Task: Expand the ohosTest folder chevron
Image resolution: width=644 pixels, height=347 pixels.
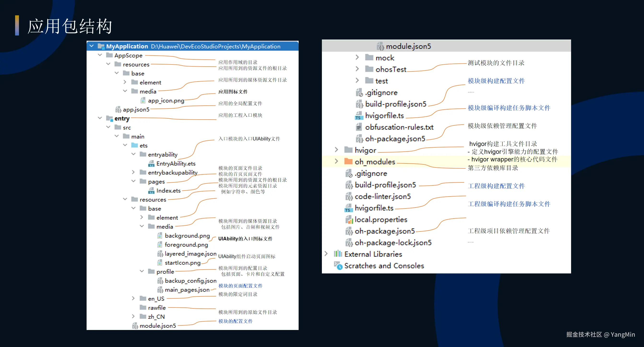Action: click(357, 69)
